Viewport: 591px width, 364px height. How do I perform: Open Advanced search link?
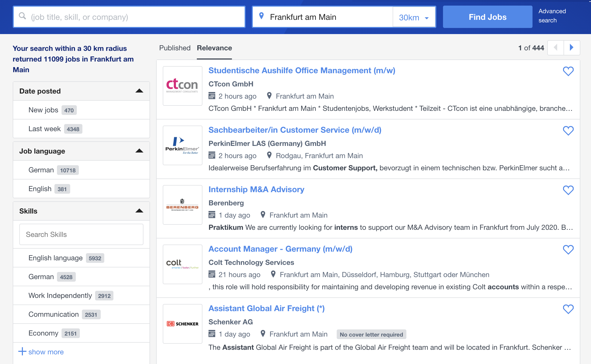(552, 16)
